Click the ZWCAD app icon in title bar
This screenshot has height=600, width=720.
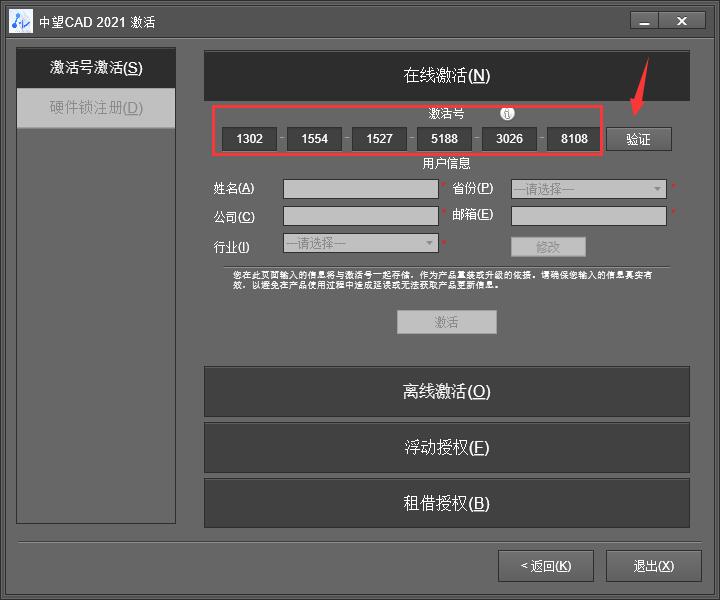click(x=21, y=21)
